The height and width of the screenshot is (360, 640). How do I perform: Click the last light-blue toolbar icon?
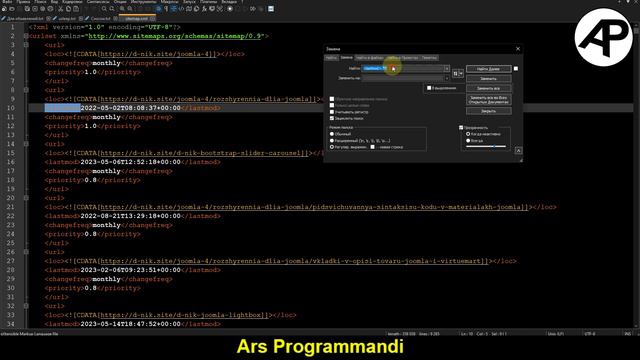tap(271, 9)
